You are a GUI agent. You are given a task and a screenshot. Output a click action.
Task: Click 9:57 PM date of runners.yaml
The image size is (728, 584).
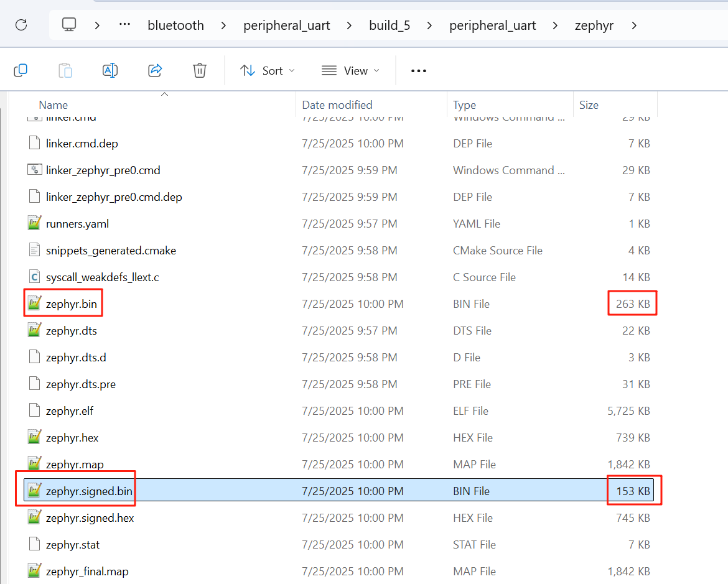pyautogui.click(x=350, y=224)
